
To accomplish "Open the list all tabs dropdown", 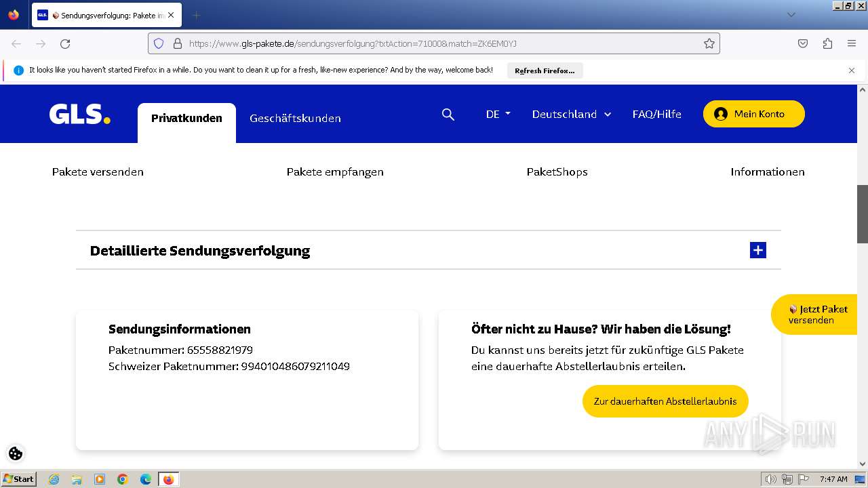I will tap(791, 15).
